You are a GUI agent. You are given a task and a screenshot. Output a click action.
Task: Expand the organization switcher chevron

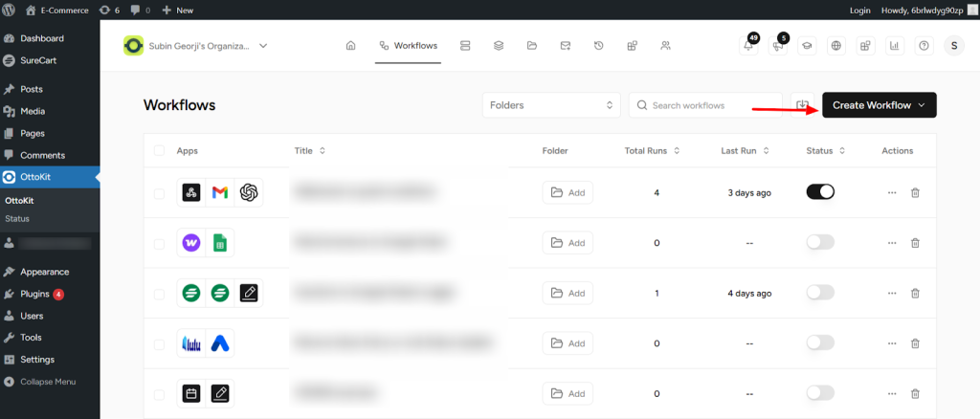coord(263,46)
